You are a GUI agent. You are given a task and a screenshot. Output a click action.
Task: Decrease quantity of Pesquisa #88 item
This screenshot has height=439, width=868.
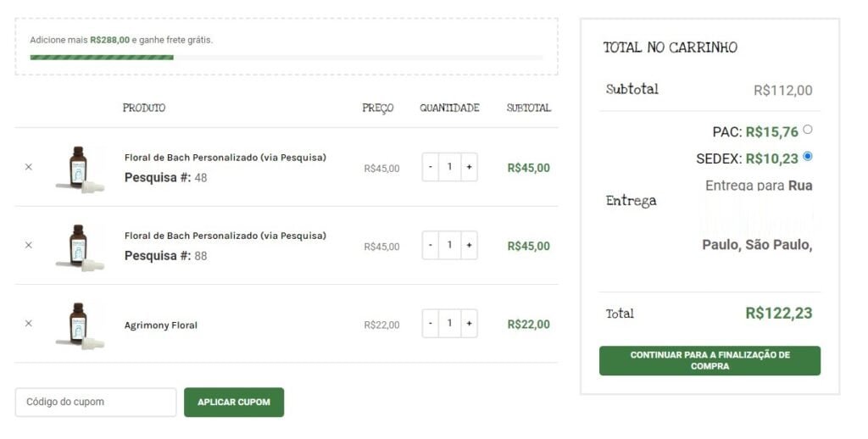click(x=431, y=245)
